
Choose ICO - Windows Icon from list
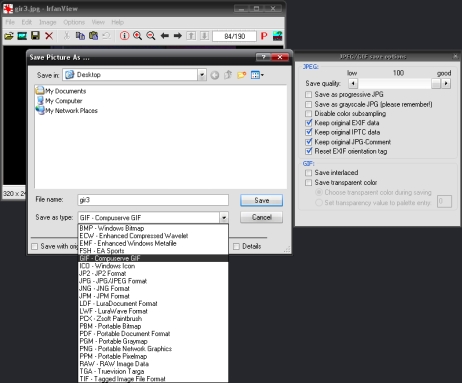coord(153,266)
